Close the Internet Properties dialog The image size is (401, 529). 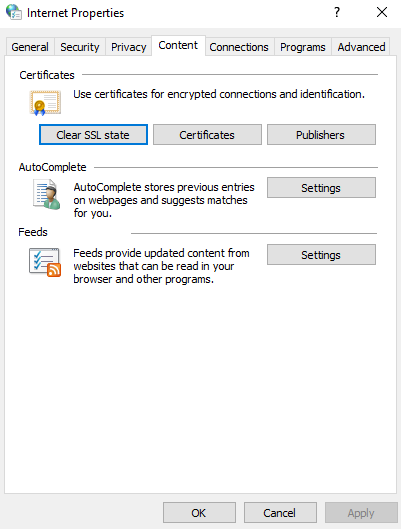pos(382,12)
